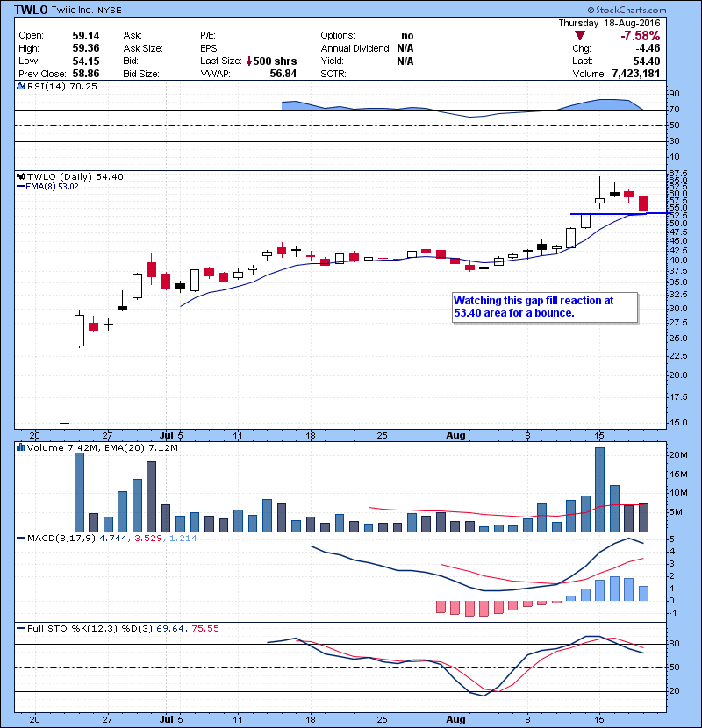Click the Last Size red down arrow
The width and height of the screenshot is (702, 728).
[249, 61]
